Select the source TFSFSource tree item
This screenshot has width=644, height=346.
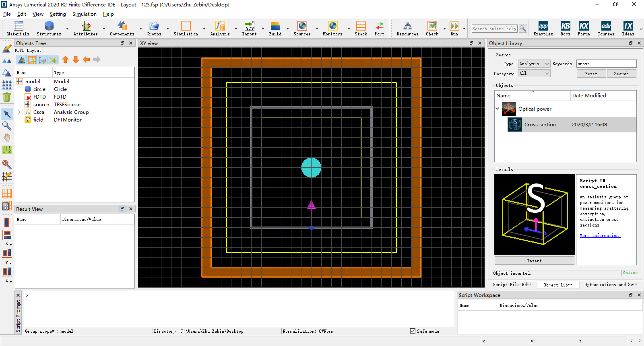click(x=41, y=105)
